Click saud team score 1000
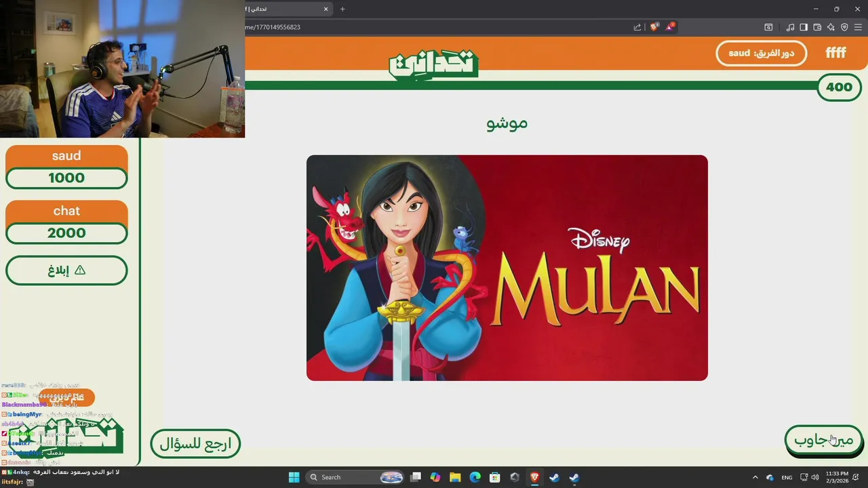This screenshot has width=868, height=488. (66, 178)
